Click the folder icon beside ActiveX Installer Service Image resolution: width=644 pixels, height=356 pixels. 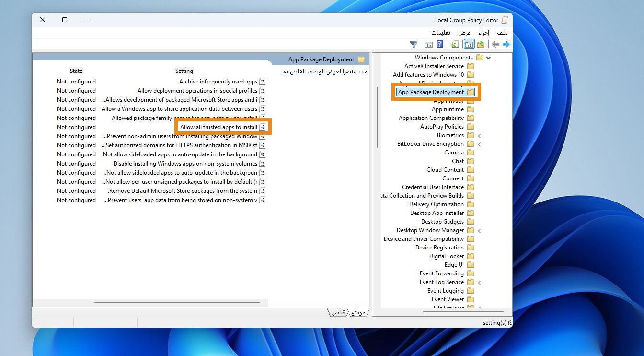471,66
